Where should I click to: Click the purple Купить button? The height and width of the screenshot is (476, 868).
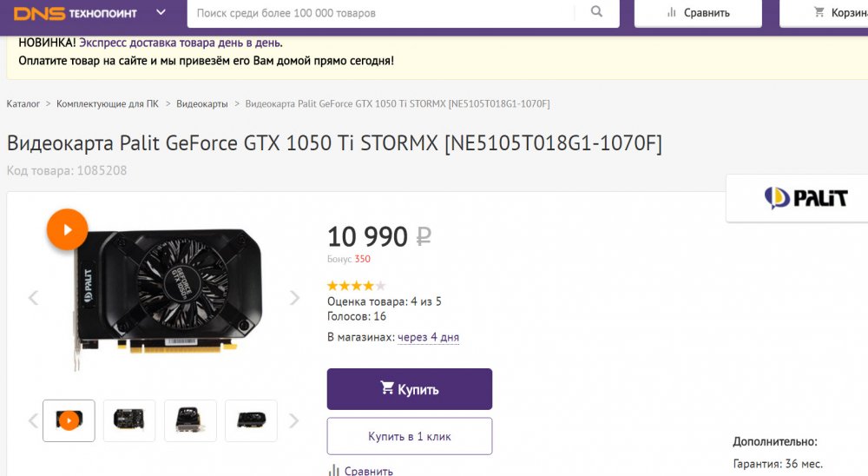409,389
